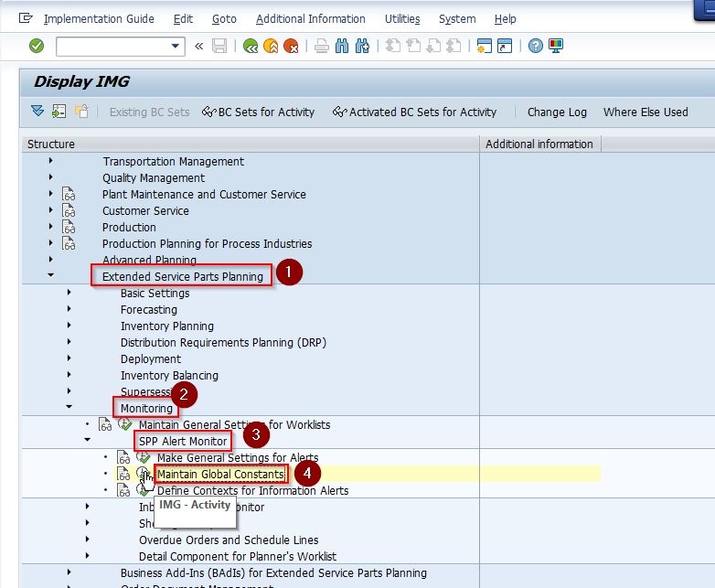Collapse the Monitoring node

(69, 406)
